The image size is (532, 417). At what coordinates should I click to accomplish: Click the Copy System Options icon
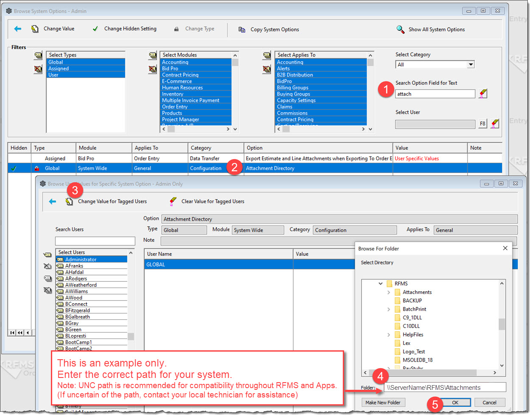pos(242,30)
